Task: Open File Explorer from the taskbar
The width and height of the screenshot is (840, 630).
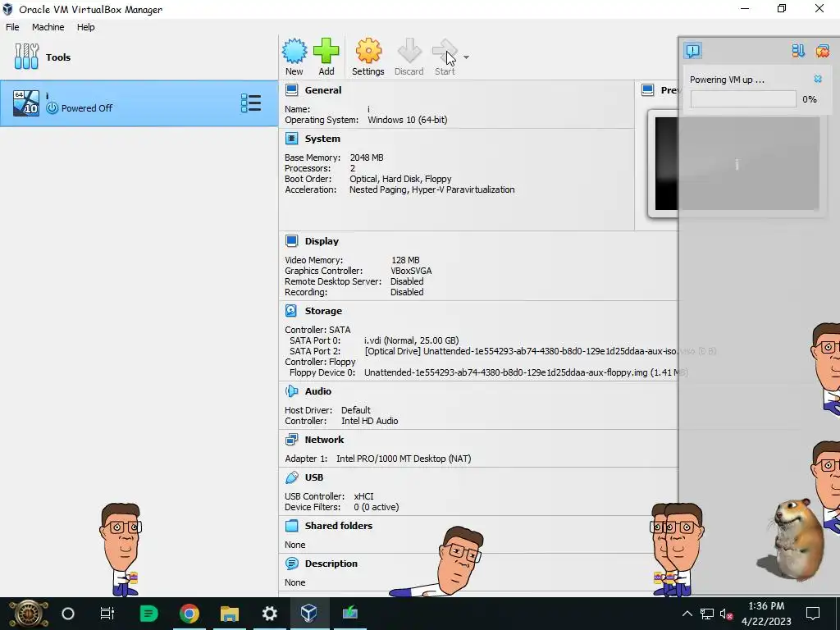Action: [x=230, y=614]
